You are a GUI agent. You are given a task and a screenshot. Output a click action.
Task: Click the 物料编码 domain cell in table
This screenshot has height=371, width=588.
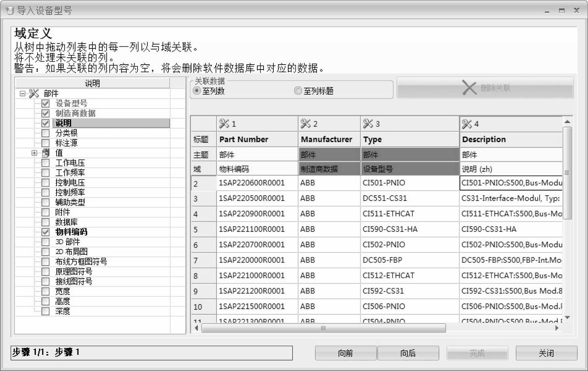(x=257, y=169)
